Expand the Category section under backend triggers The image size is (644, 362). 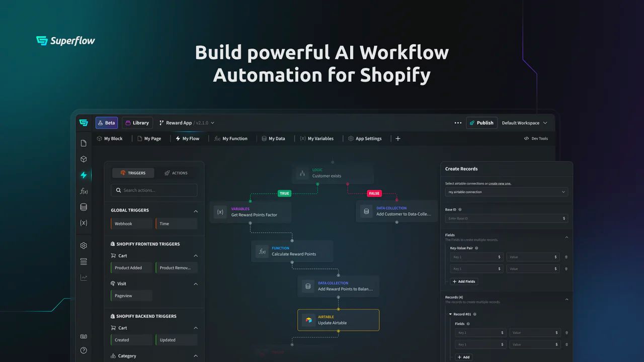tap(195, 355)
